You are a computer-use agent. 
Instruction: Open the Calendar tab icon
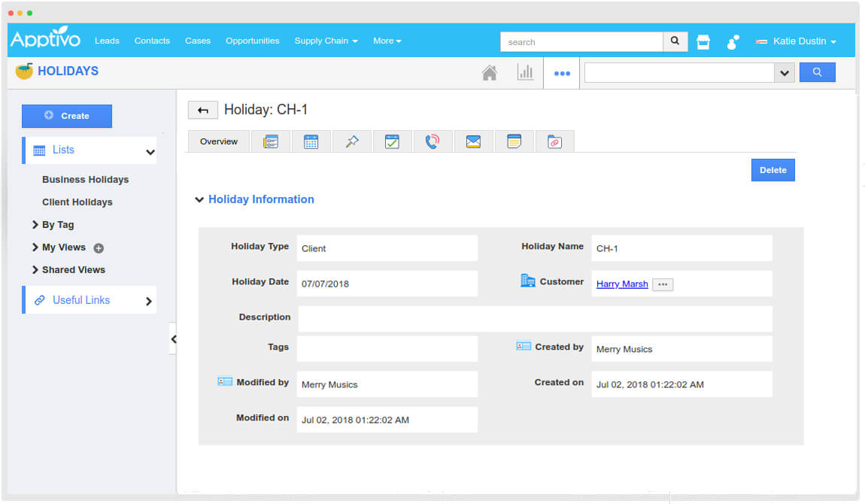(x=311, y=141)
